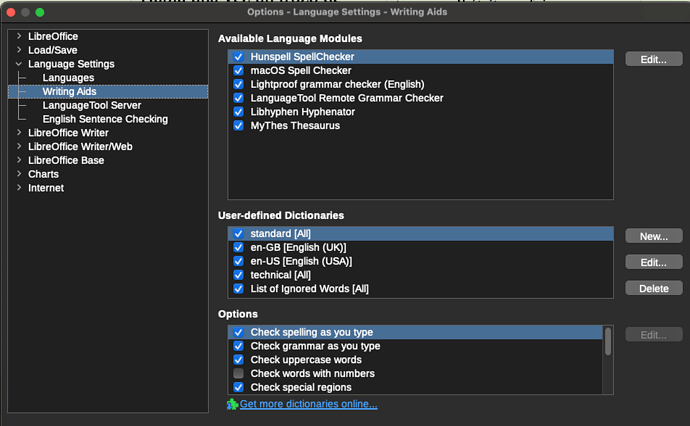Click Edit button for language modules
690x426 pixels.
653,59
